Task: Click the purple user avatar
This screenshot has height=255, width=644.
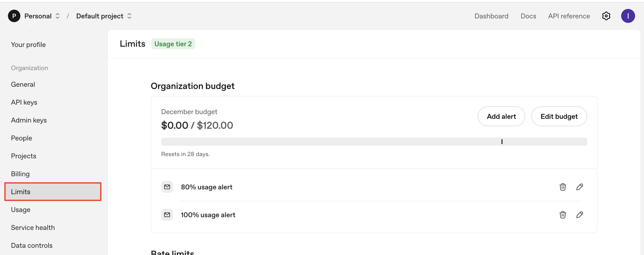Action: pyautogui.click(x=628, y=16)
